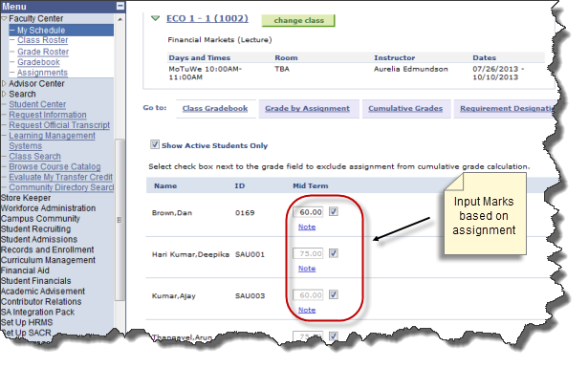This screenshot has width=588, height=368.
Task: Open Workforce Administration menu item
Action: [x=49, y=208]
